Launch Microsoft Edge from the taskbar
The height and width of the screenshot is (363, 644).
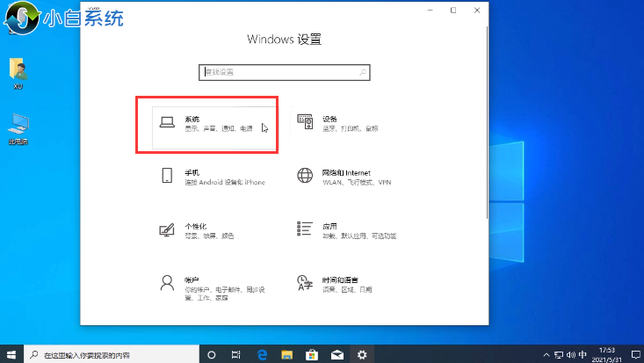(x=262, y=354)
